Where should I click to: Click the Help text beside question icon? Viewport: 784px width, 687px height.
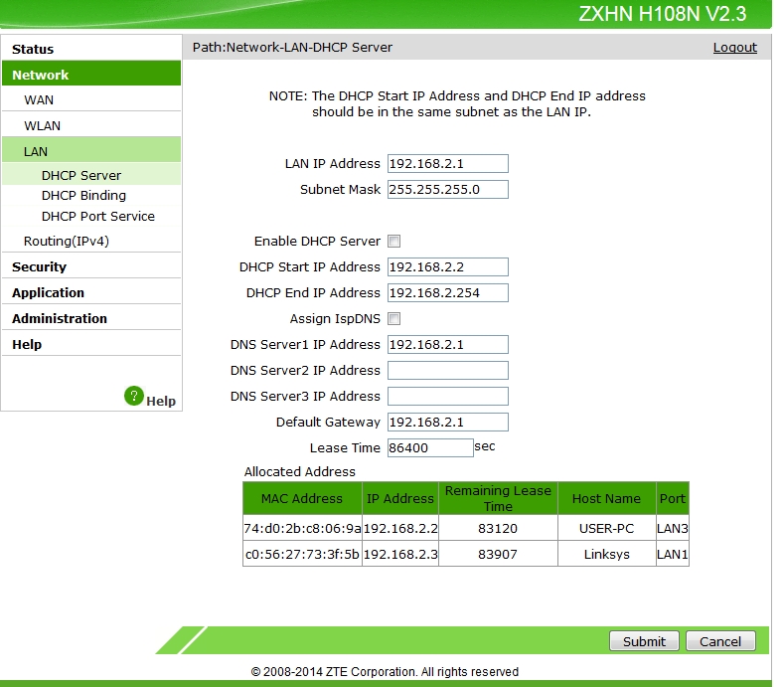coord(161,401)
